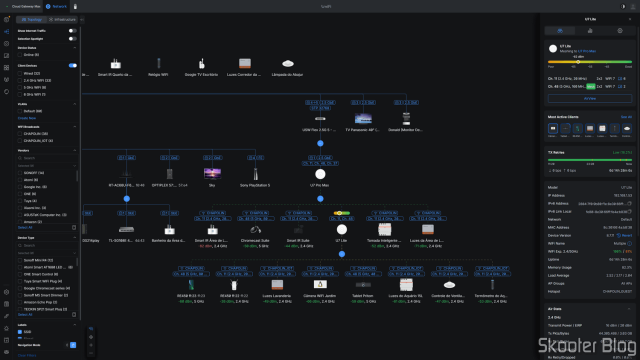Toggle Selection Spotlight switch
This screenshot has height=360, width=640.
72,39
